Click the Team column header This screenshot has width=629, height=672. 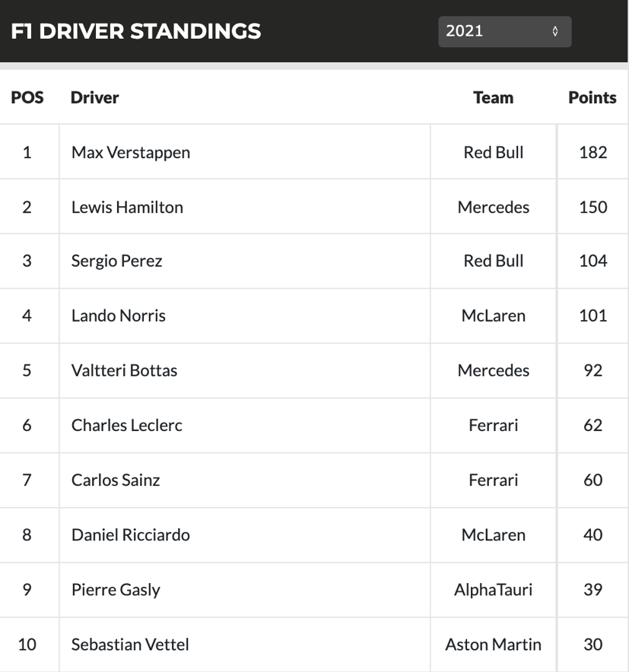pos(493,97)
